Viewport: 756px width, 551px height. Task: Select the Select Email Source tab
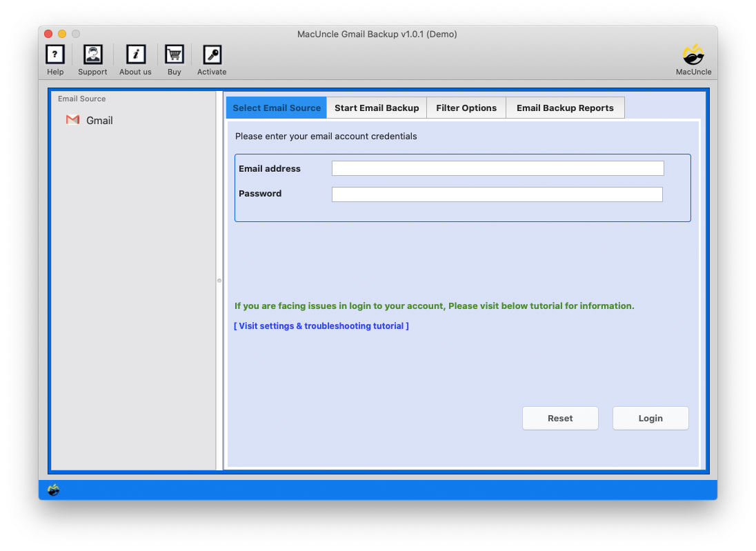tap(276, 108)
